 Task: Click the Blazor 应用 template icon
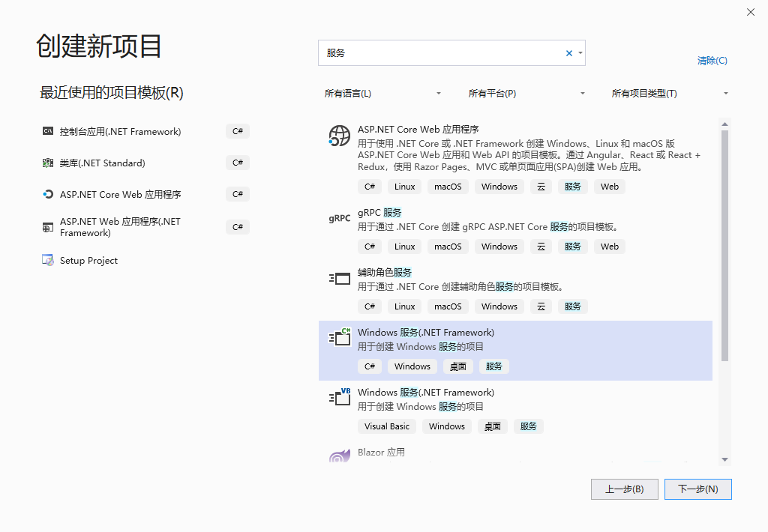tap(340, 456)
